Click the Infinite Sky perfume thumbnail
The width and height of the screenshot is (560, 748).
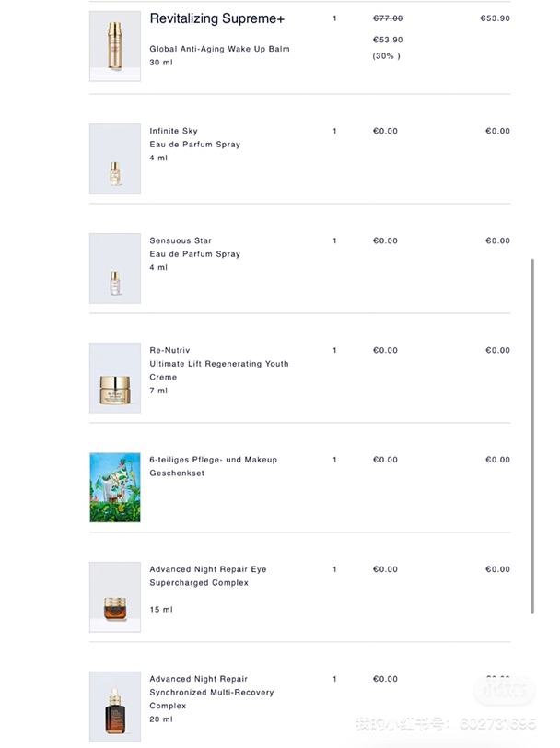click(x=115, y=158)
